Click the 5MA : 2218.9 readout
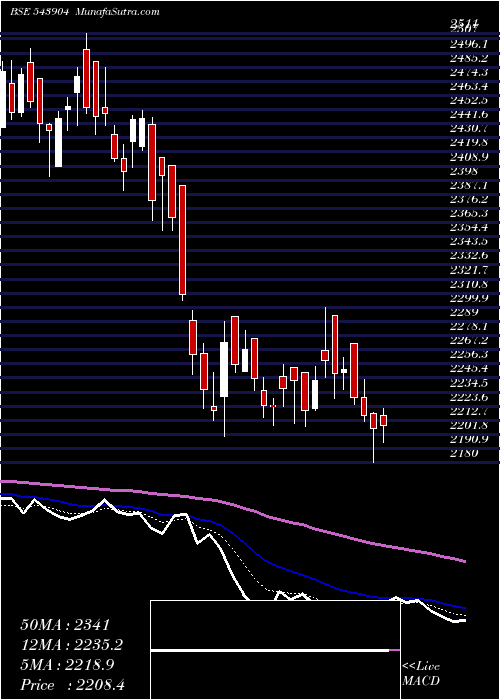The width and height of the screenshot is (500, 700). coord(67,665)
